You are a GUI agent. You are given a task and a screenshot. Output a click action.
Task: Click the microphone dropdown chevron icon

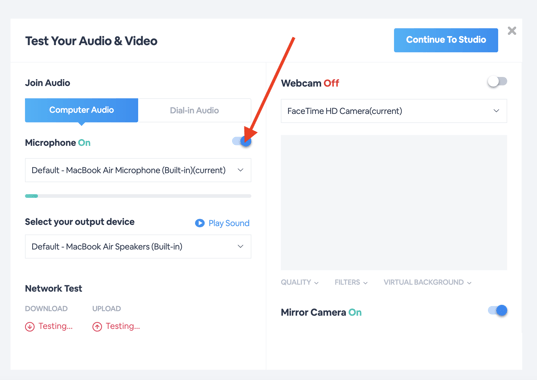pos(240,170)
